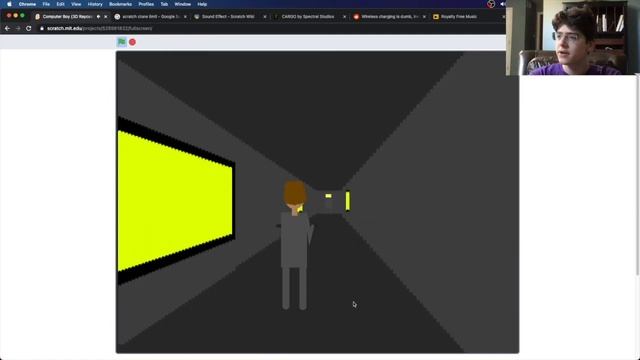Click the brown-haired character in the game
The width and height of the screenshot is (640, 360).
pos(295,245)
